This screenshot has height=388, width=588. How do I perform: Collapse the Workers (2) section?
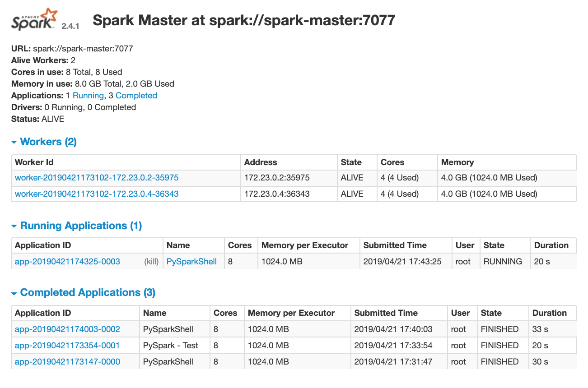coord(44,142)
